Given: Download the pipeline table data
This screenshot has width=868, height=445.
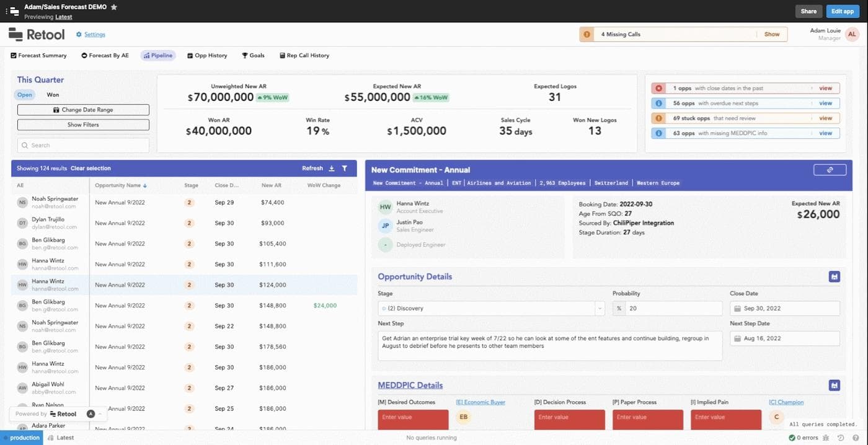Looking at the screenshot, I should (x=332, y=169).
